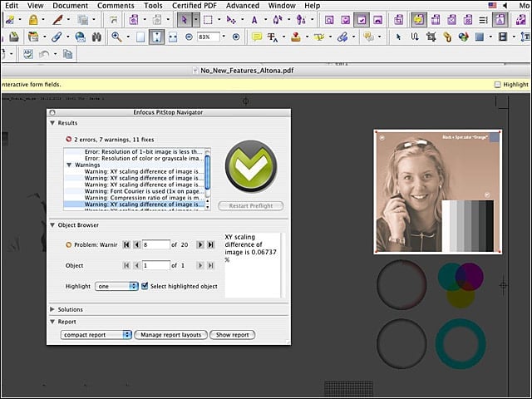Open the Comments menu
The image size is (532, 399).
coord(116,6)
